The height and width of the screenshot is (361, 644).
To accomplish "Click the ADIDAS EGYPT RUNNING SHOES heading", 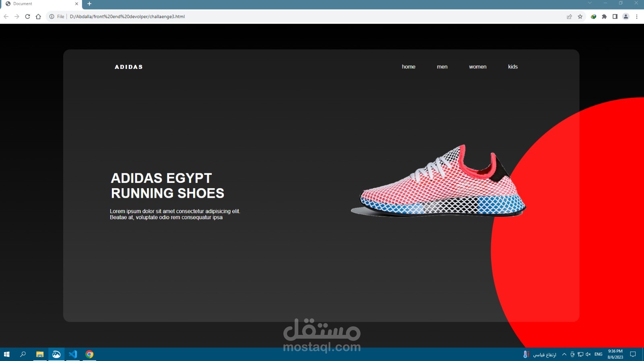I will pyautogui.click(x=167, y=186).
